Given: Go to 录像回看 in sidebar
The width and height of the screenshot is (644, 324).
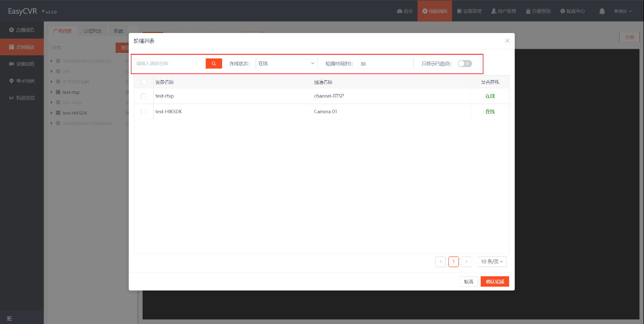Looking at the screenshot, I should click(22, 64).
